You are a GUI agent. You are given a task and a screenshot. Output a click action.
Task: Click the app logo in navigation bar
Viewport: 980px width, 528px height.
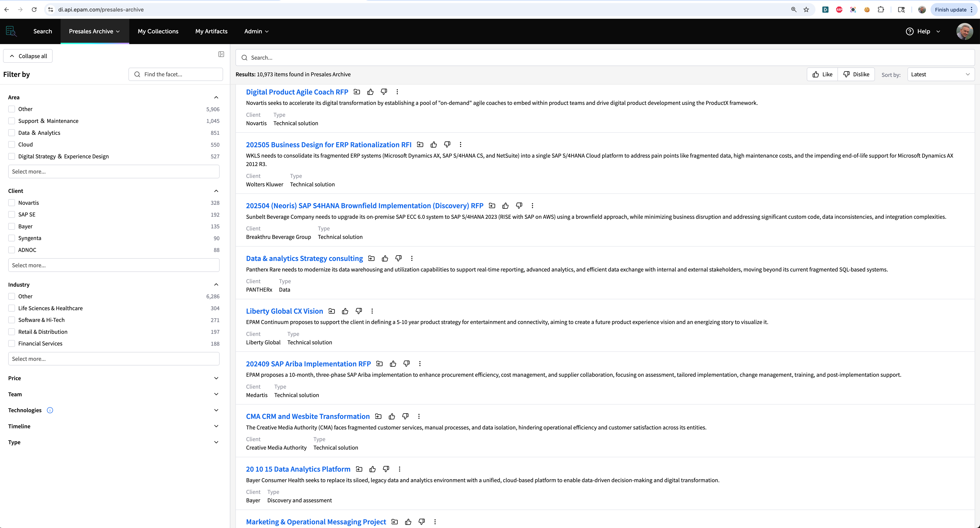(x=11, y=31)
